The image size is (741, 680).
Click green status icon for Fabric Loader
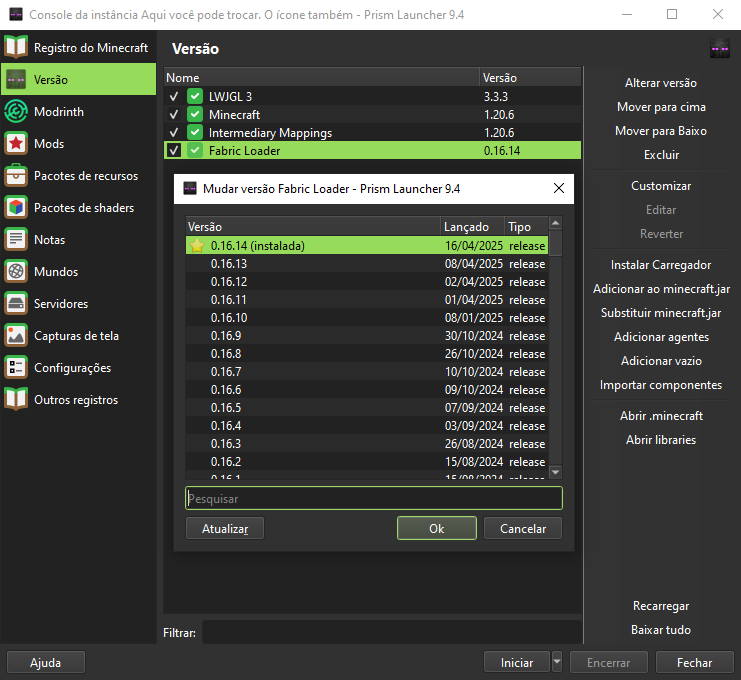[x=195, y=150]
